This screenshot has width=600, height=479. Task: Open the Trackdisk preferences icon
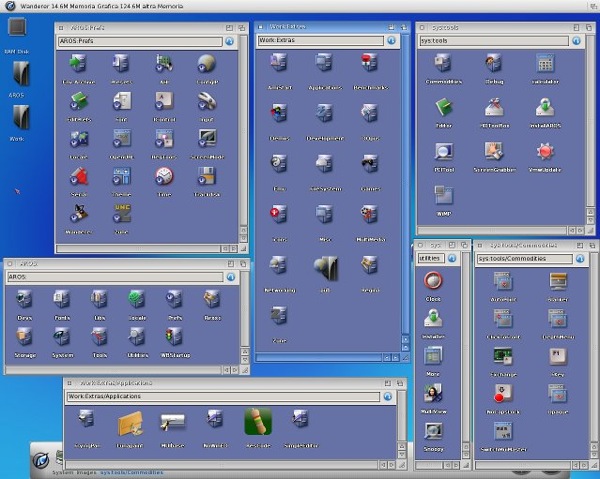(x=207, y=175)
